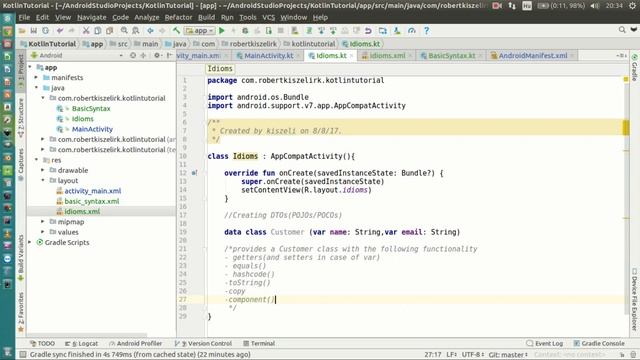
Task: Click the Replace toolbar icon
Action: tap(136, 31)
